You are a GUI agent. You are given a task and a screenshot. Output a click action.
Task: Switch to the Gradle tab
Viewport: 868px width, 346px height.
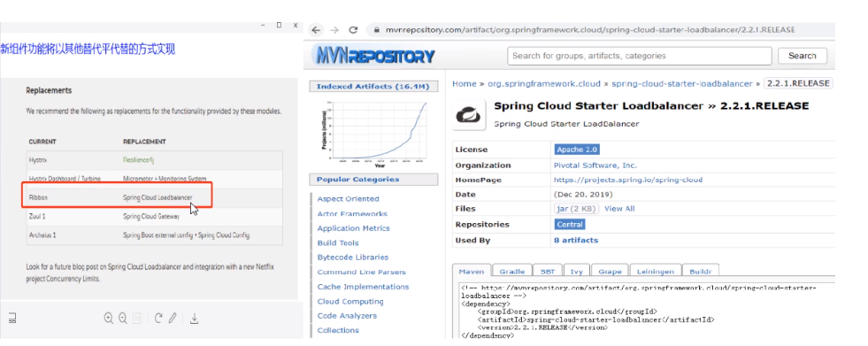click(511, 272)
